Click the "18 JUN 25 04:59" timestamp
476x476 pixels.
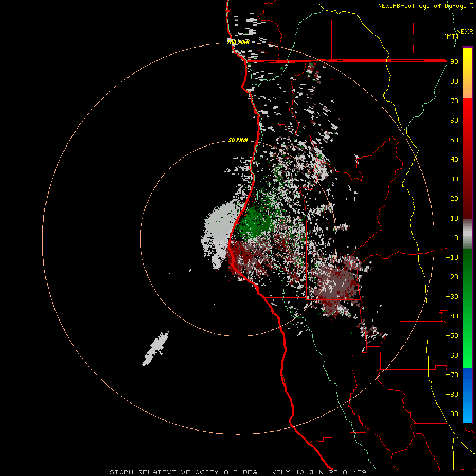click(331, 472)
